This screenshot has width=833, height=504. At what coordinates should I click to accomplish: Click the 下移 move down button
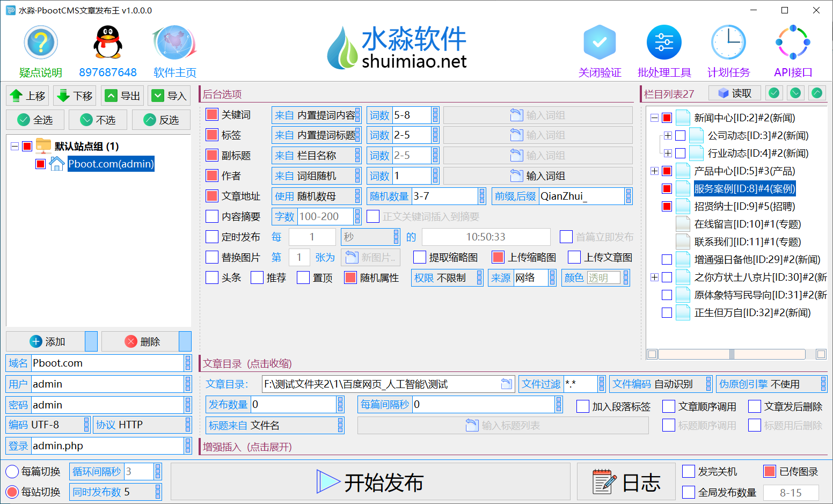pyautogui.click(x=75, y=96)
